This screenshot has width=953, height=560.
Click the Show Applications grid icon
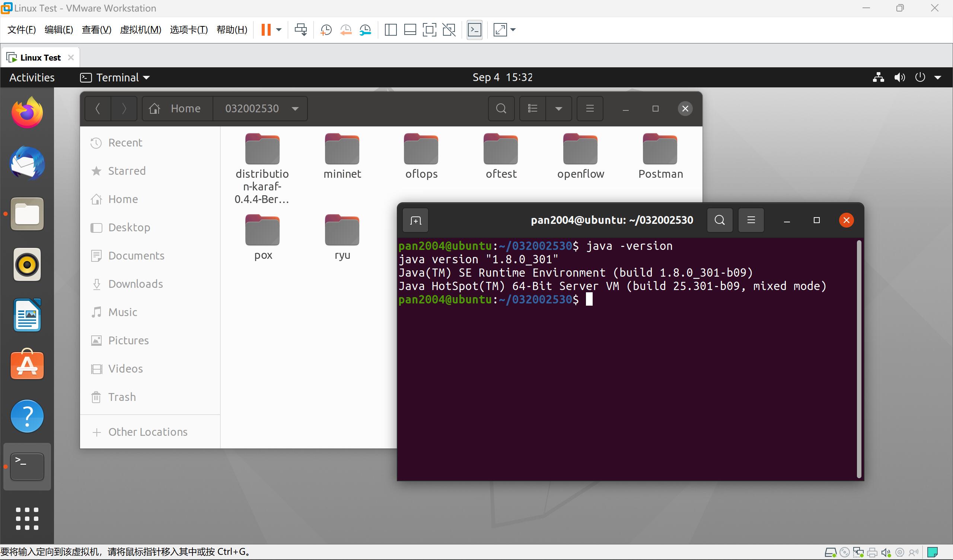click(27, 518)
